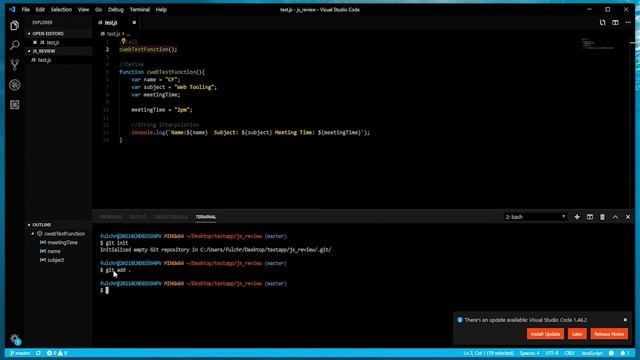The height and width of the screenshot is (360, 640).
Task: Click the feedback smiley in status bar
Action: [611, 353]
